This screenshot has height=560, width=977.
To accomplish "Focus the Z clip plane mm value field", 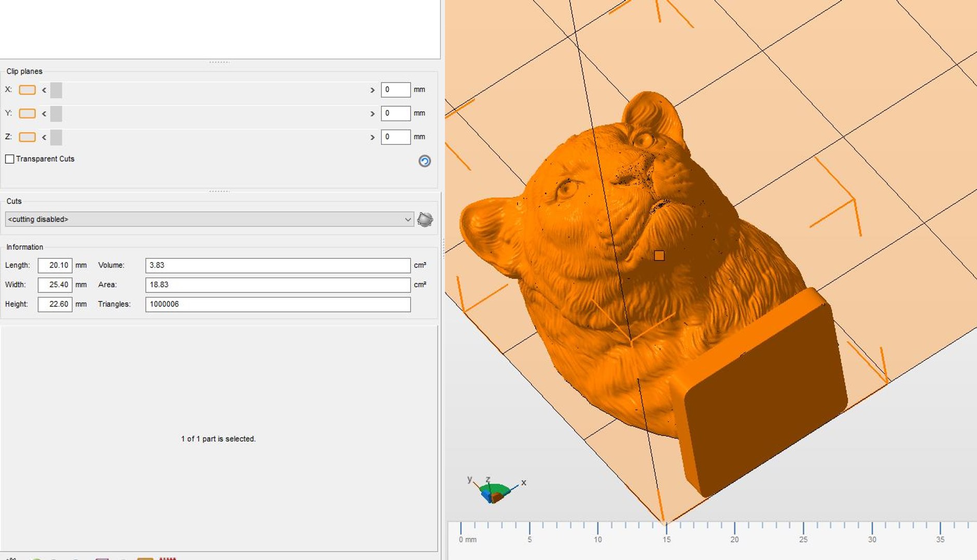I will point(396,137).
